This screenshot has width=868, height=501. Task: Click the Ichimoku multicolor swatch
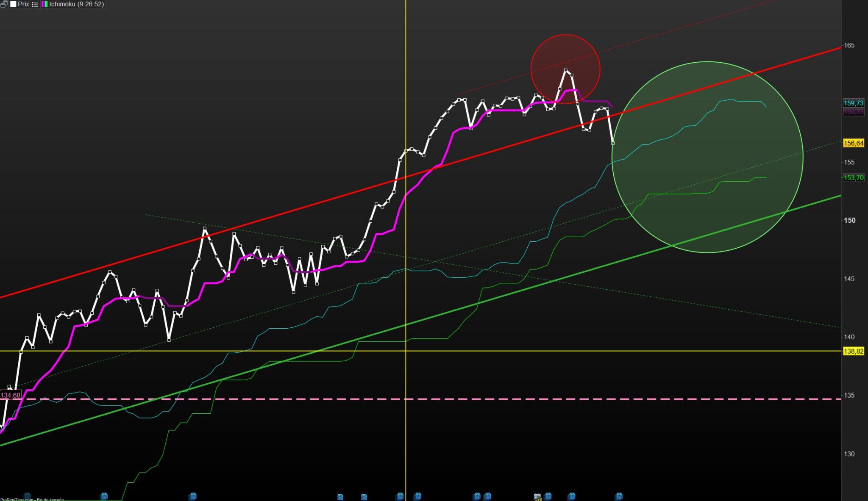tap(45, 4)
